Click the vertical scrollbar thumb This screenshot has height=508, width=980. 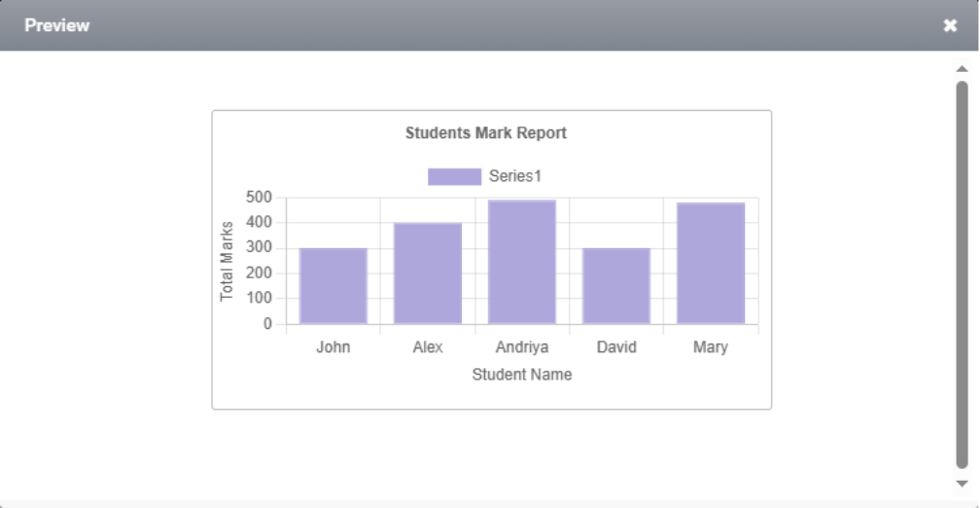pos(962,272)
